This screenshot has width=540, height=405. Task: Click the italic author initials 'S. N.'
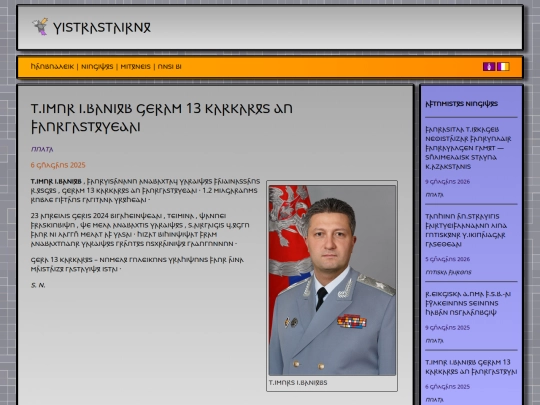click(x=38, y=285)
